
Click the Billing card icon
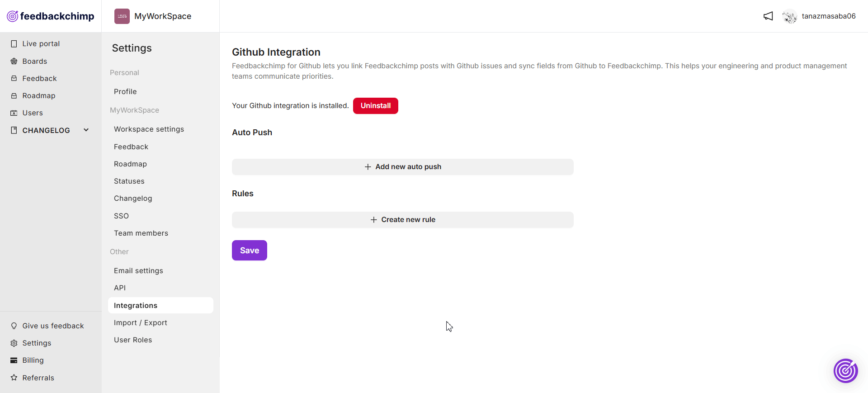[x=14, y=360]
